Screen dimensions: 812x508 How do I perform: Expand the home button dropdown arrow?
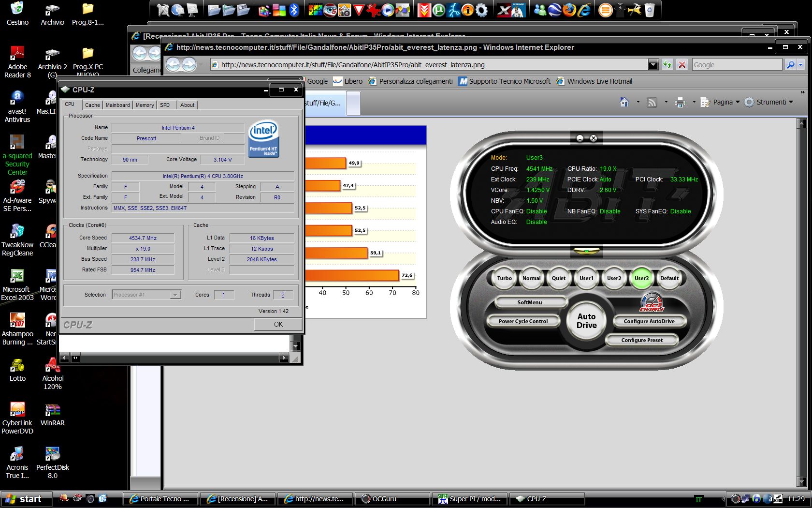tap(638, 102)
